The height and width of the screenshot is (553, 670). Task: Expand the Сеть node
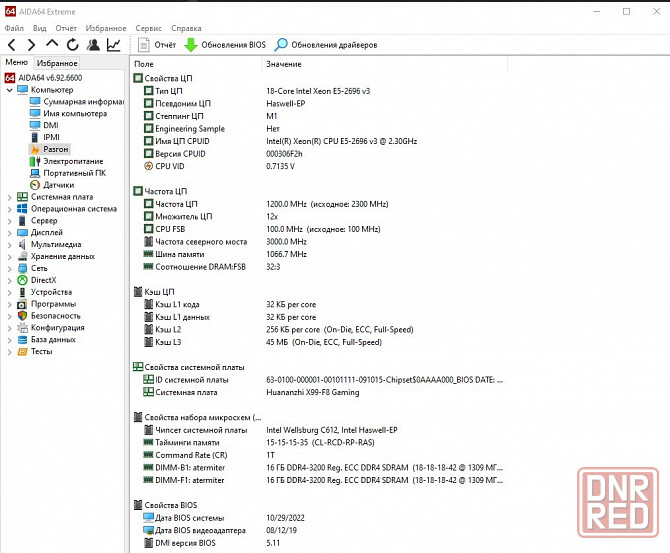coord(9,269)
